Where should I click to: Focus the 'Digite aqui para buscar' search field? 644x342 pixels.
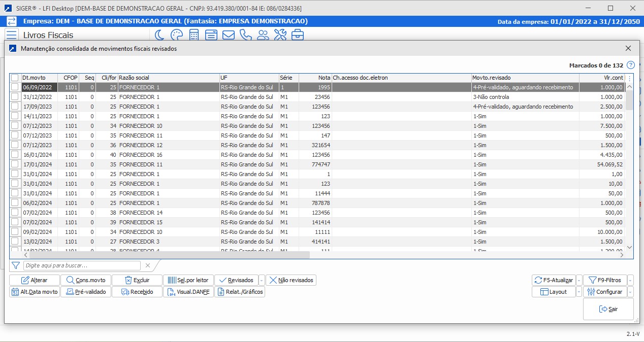(82, 265)
